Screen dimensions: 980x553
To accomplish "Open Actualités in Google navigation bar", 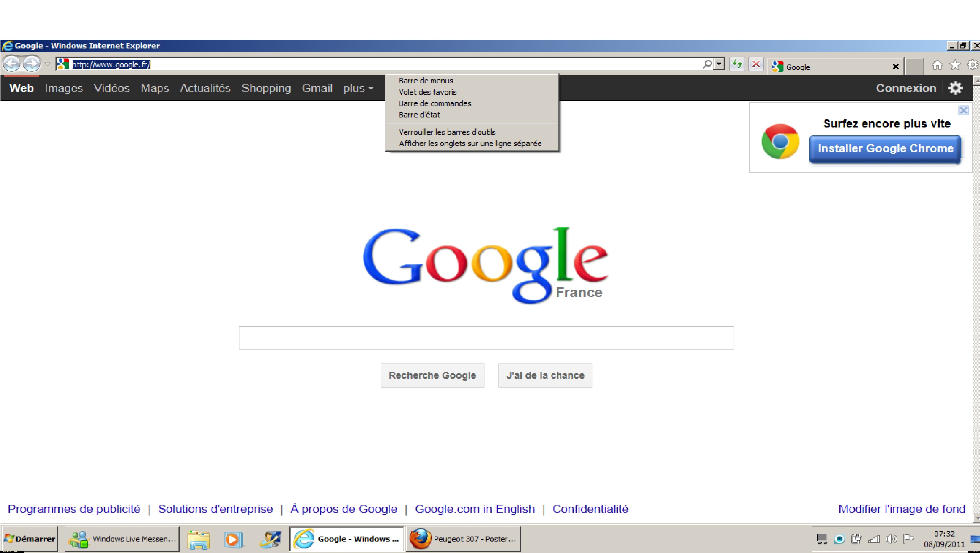I will tap(205, 88).
